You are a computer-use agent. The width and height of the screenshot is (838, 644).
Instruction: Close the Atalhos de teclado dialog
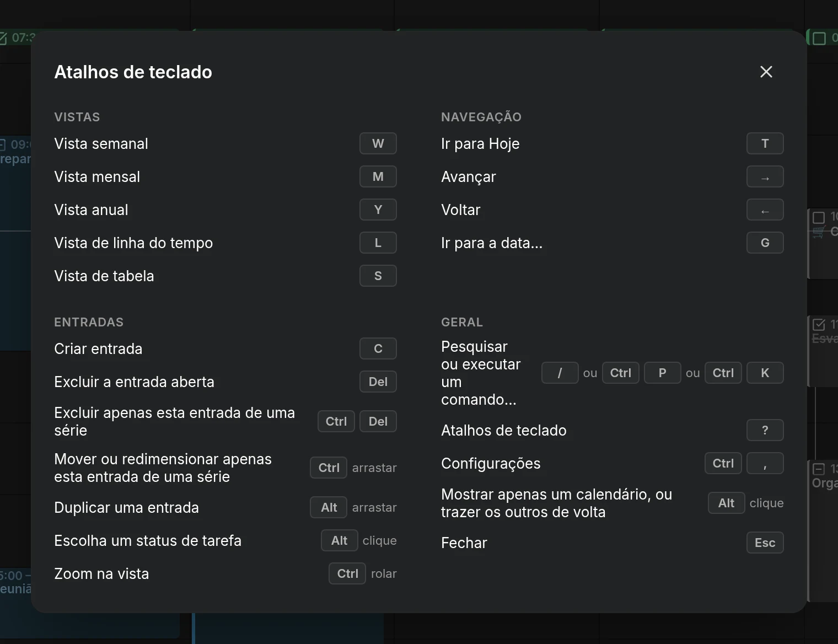(x=766, y=72)
